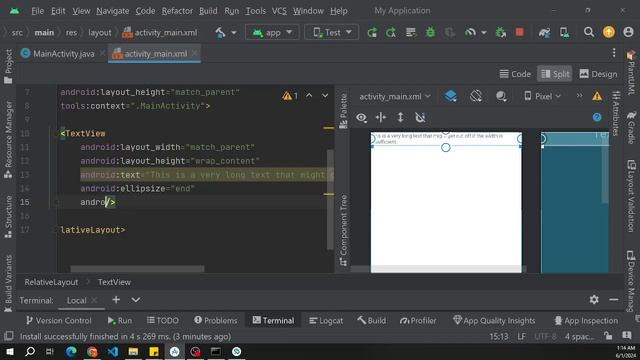Open the editor tabs three-dot menu
This screenshot has width=640, height=360.
[614, 53]
